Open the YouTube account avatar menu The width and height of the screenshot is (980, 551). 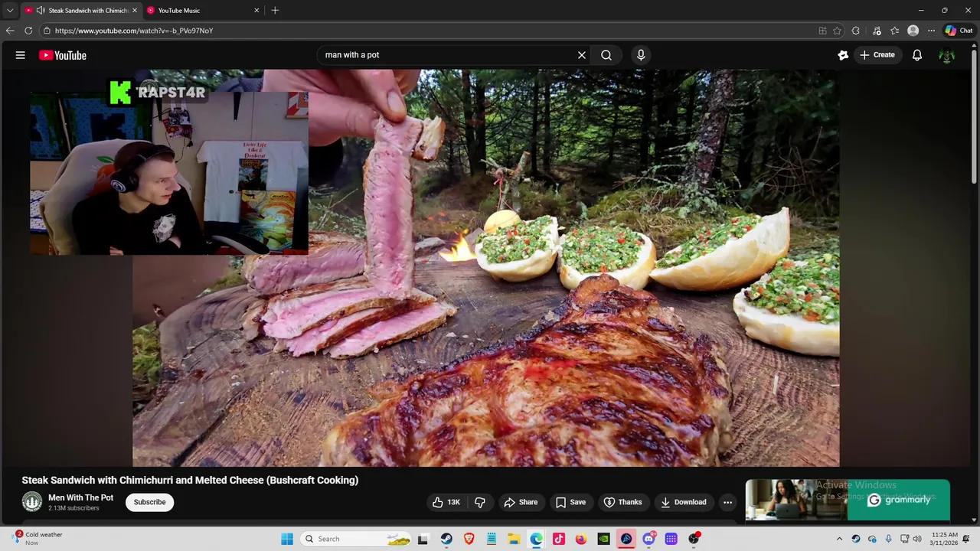pyautogui.click(x=947, y=55)
